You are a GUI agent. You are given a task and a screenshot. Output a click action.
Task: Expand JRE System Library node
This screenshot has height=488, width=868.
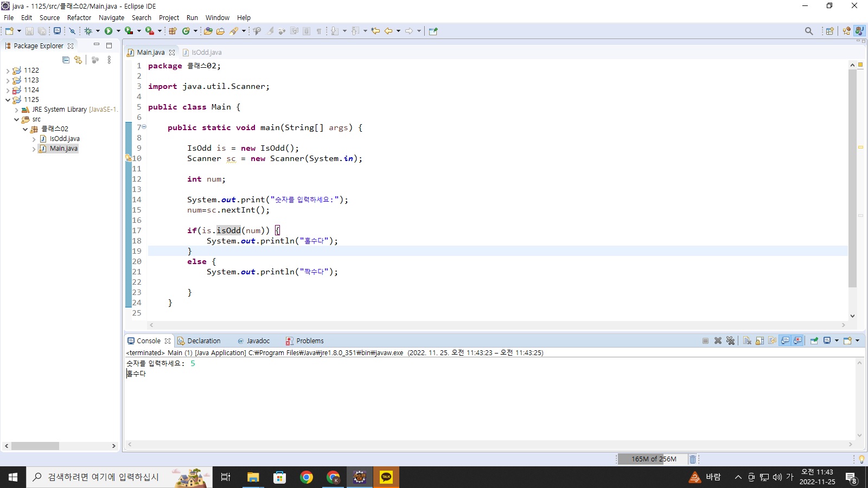click(16, 110)
